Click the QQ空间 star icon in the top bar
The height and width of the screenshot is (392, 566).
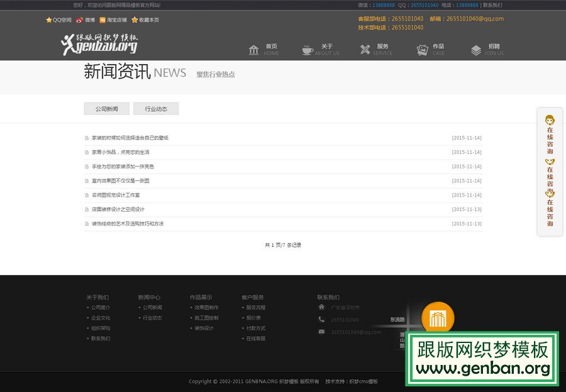[x=48, y=19]
